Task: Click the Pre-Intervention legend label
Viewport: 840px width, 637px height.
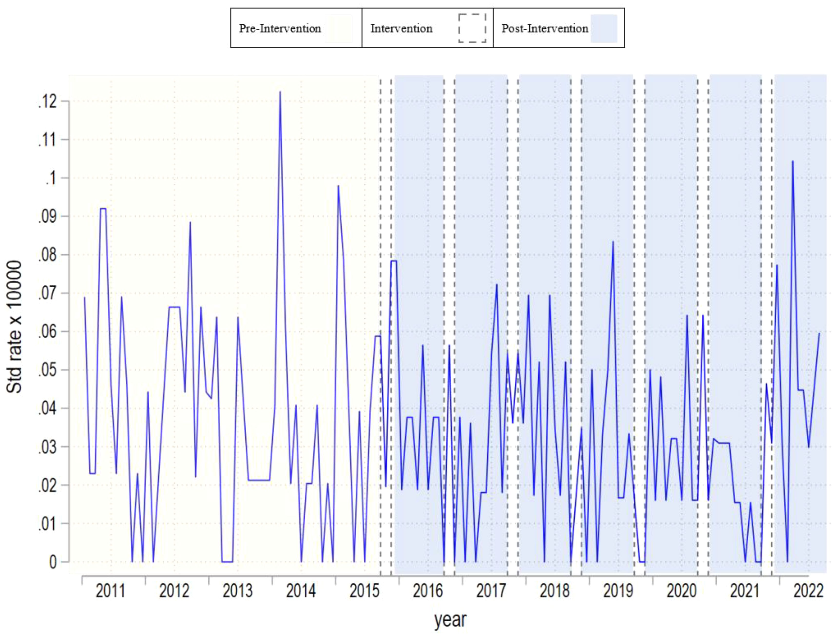Action: click(280, 29)
